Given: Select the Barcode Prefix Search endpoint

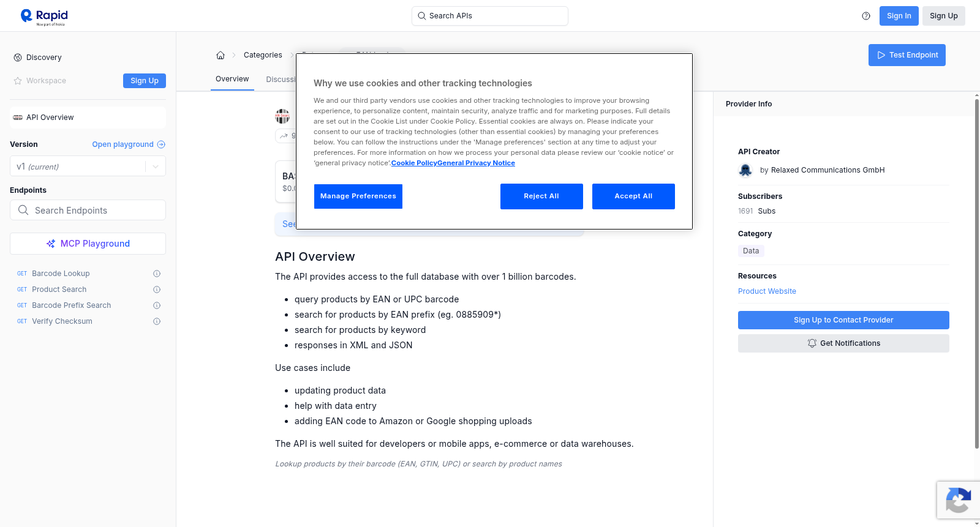Looking at the screenshot, I should [x=72, y=305].
